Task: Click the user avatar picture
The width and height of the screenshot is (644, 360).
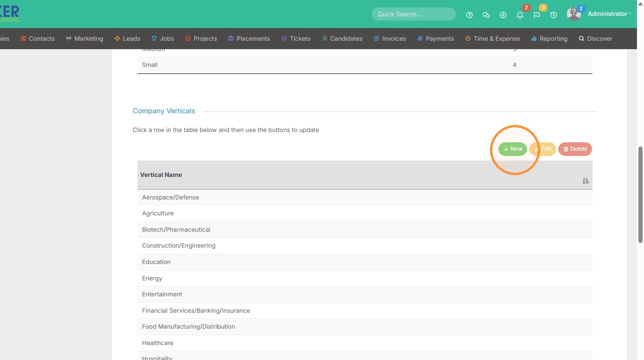Action: coord(574,14)
